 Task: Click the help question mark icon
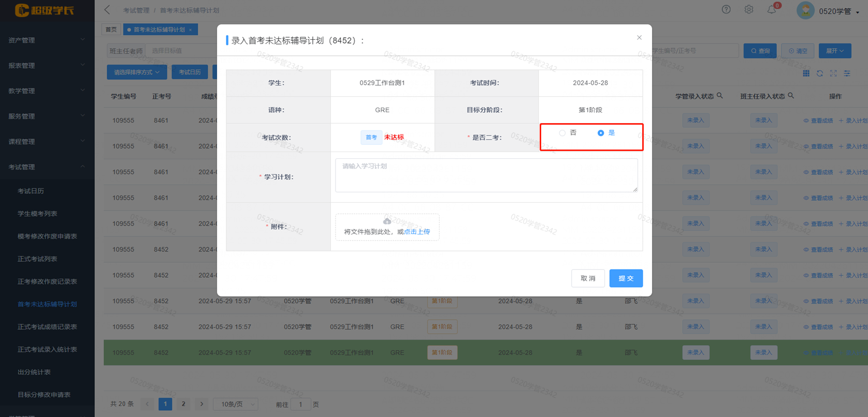click(x=726, y=9)
